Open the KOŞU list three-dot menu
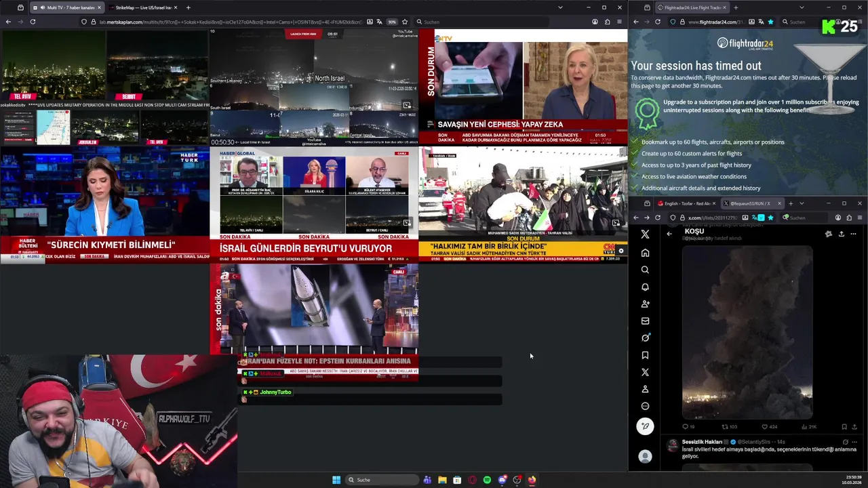Screen dimensions: 868x488 pyautogui.click(x=853, y=234)
